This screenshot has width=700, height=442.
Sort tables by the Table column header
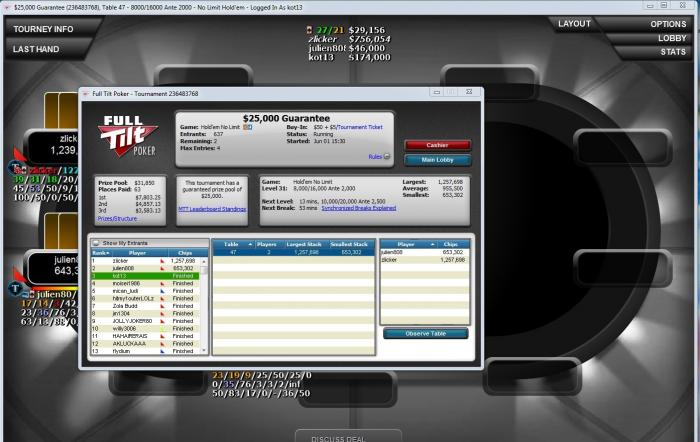pos(233,244)
